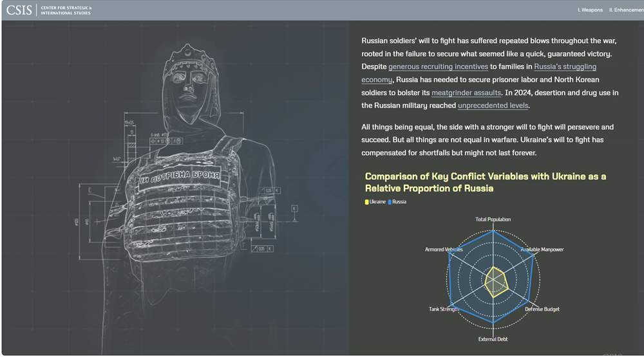Click the 'Defense Budget' axis label

(x=542, y=309)
